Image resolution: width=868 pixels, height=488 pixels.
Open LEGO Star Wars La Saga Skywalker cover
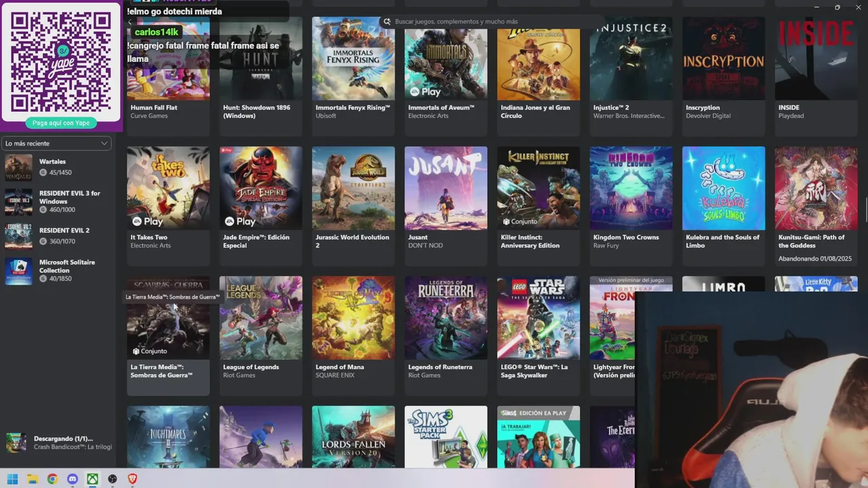pyautogui.click(x=538, y=318)
